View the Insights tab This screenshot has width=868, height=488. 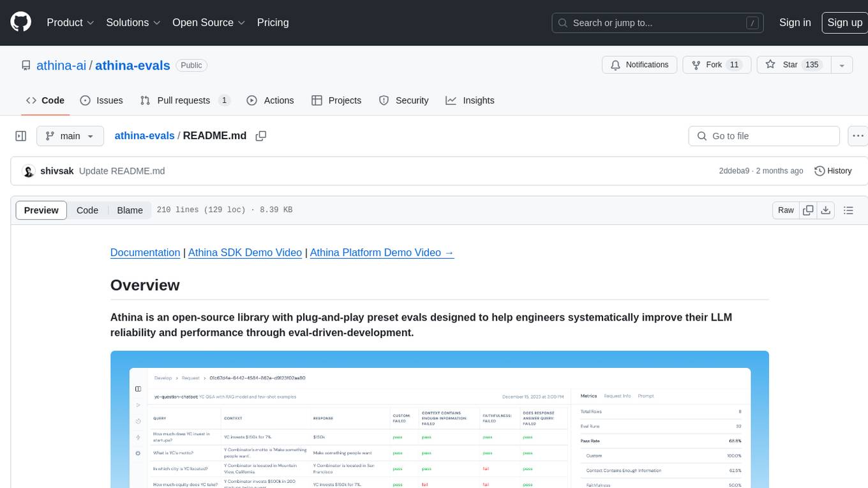coord(470,100)
